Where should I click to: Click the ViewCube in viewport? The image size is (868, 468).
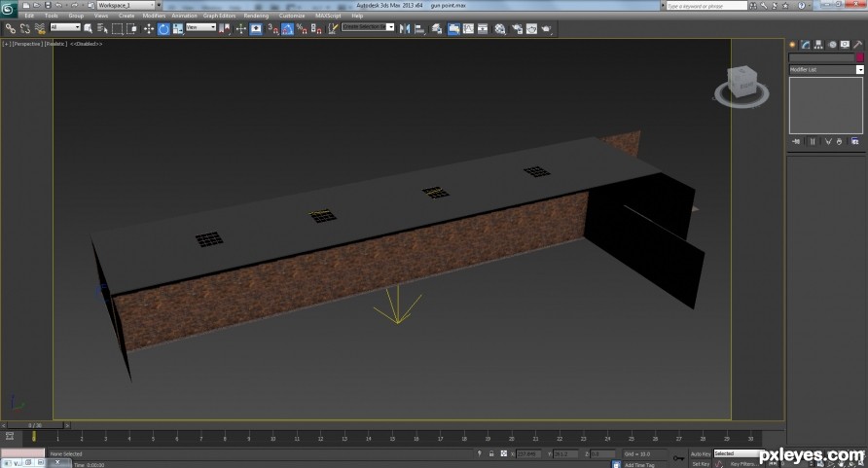tap(741, 83)
